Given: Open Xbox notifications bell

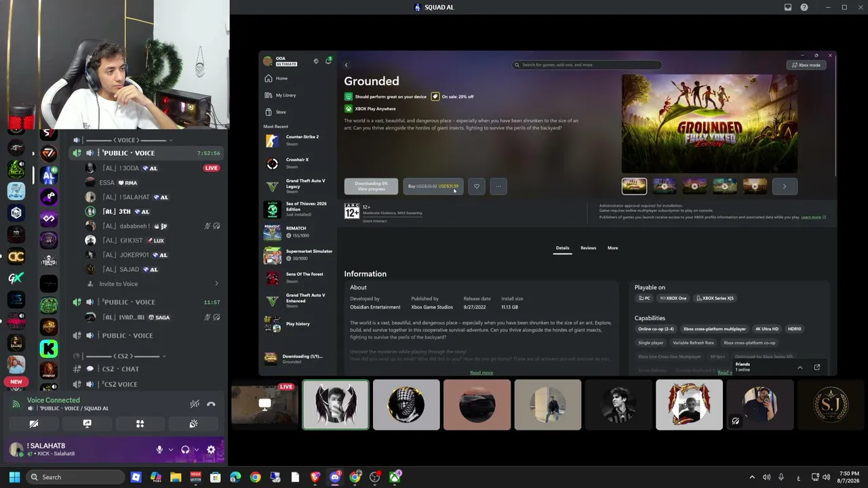Looking at the screenshot, I should (x=329, y=61).
